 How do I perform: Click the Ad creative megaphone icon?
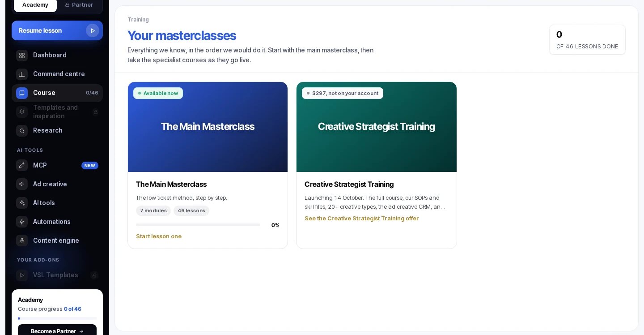(22, 184)
